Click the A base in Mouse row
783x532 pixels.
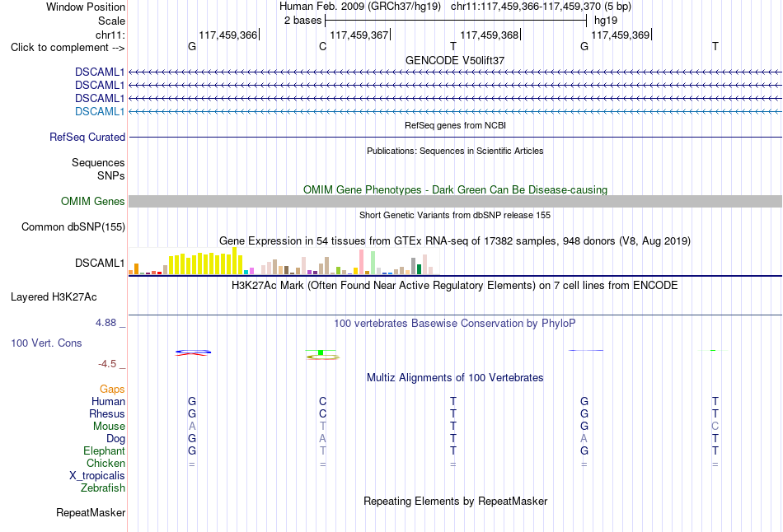click(192, 427)
